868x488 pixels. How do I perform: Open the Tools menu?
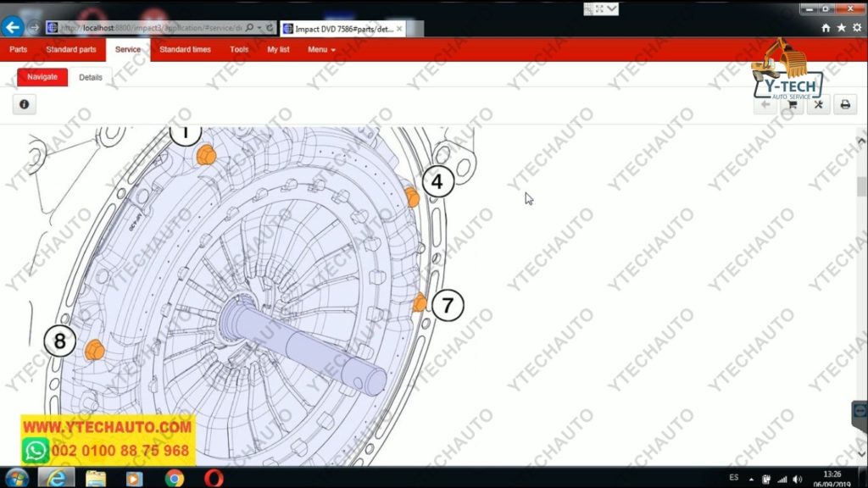click(239, 49)
